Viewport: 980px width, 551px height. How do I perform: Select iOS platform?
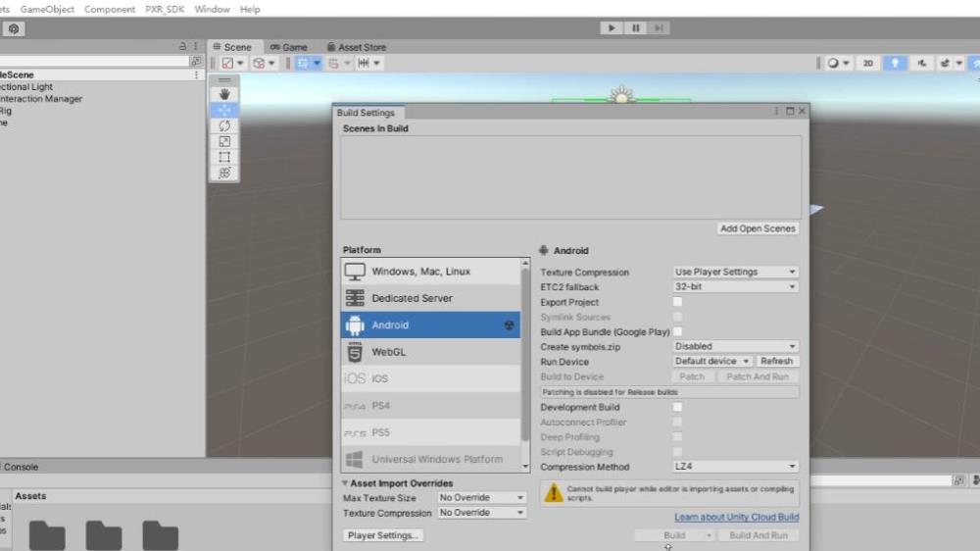tap(430, 379)
